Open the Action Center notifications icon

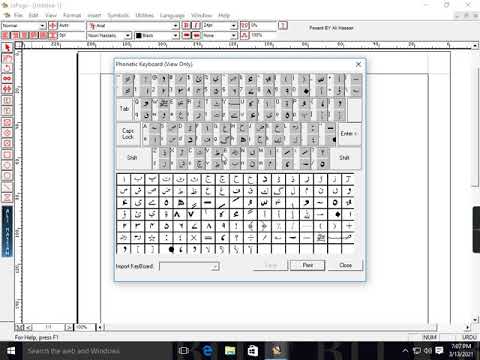(439, 351)
